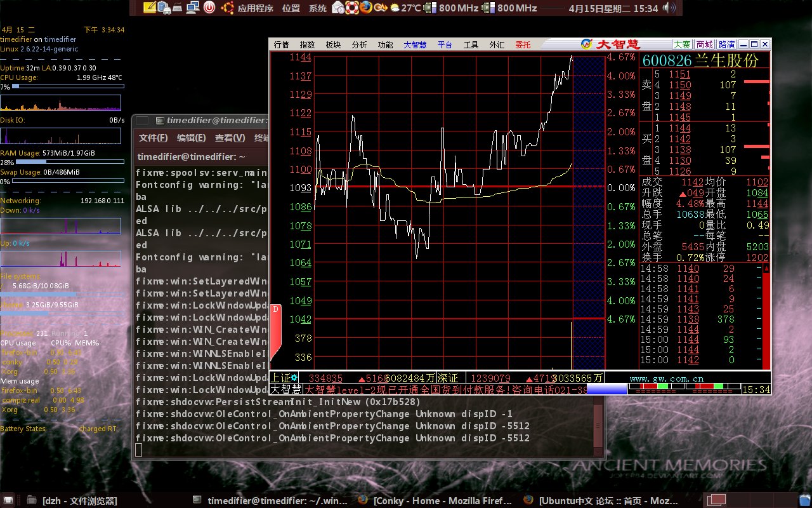Click the sell-3 price 1149
Screen dimensions: 812x508
[680, 96]
